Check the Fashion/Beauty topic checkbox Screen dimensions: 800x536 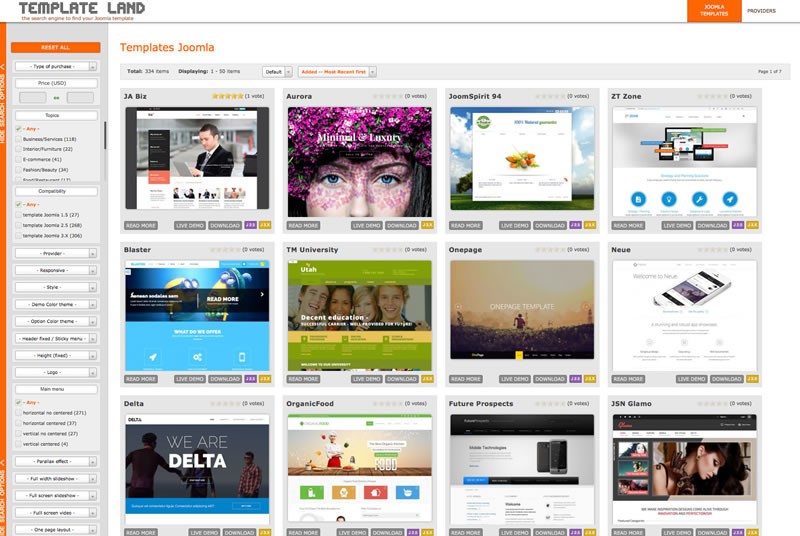(x=18, y=170)
